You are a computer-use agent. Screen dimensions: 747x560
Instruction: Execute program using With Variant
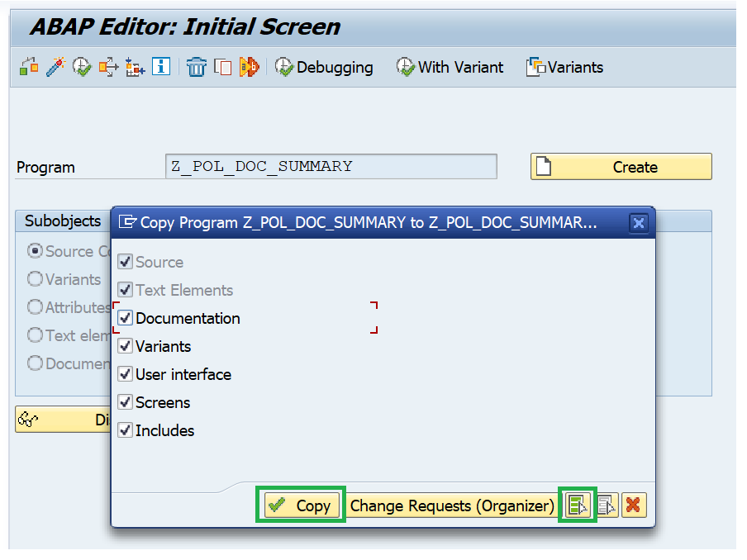tap(450, 67)
